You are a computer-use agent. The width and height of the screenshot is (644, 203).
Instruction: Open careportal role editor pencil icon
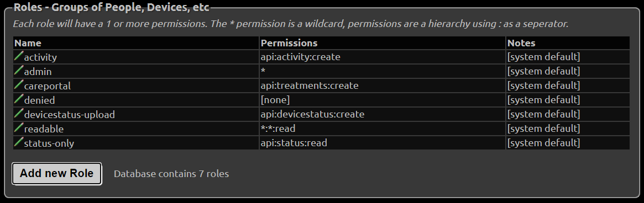click(19, 85)
